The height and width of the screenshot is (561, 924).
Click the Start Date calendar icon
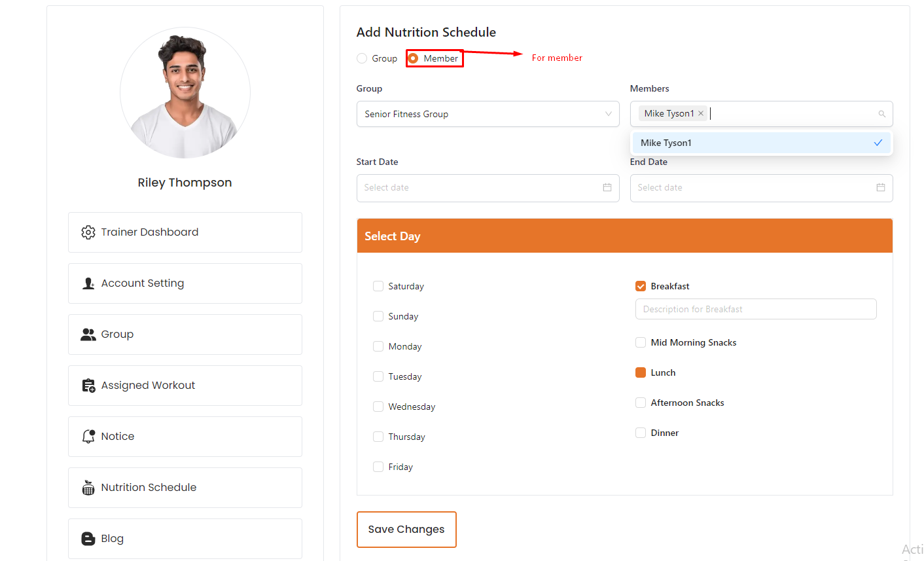pyautogui.click(x=607, y=188)
